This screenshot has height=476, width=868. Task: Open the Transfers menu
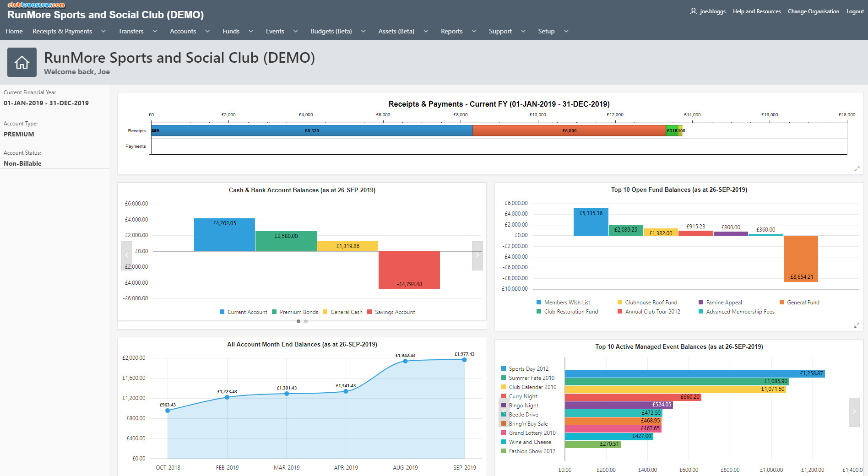click(x=131, y=31)
